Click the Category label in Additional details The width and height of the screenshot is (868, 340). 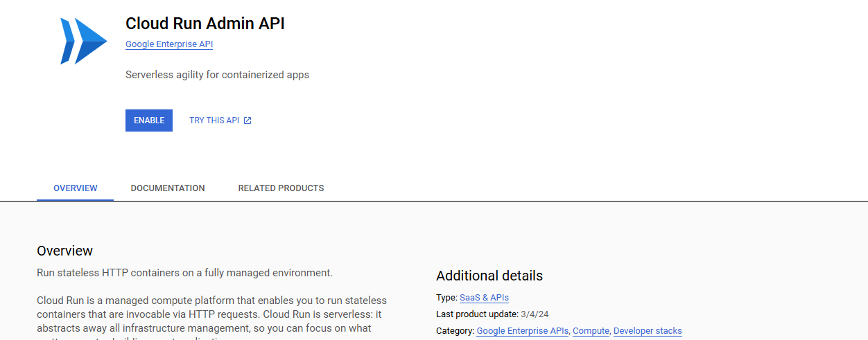coord(455,331)
